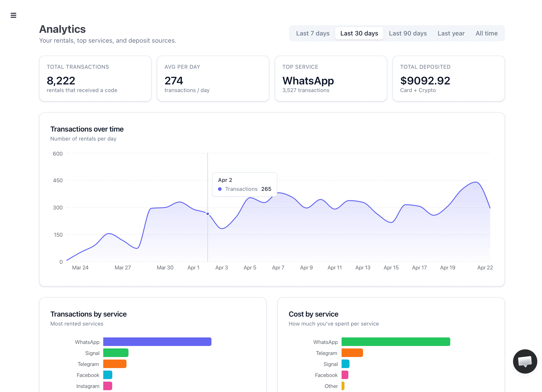Image resolution: width=542 pixels, height=392 pixels.
Task: Select the WhatsApp bar in Transactions by service
Action: pyautogui.click(x=157, y=342)
